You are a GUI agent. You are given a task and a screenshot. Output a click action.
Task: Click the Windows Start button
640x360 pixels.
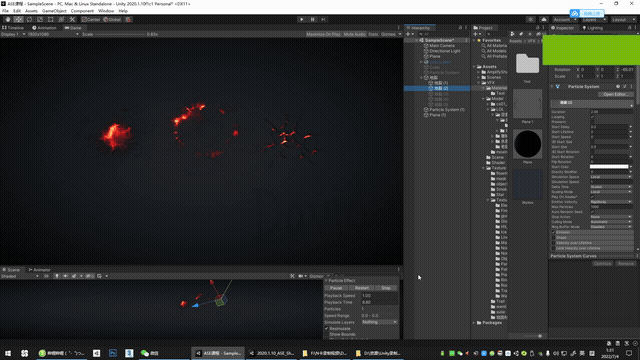point(8,353)
